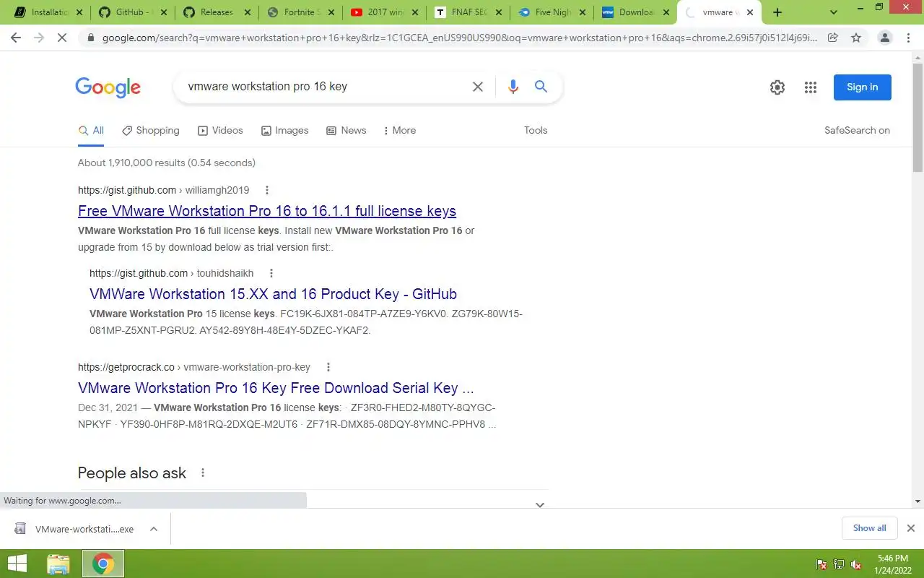This screenshot has height=578, width=924.
Task: Click the 'About 1,910,000 results' text
Action: [x=167, y=163]
